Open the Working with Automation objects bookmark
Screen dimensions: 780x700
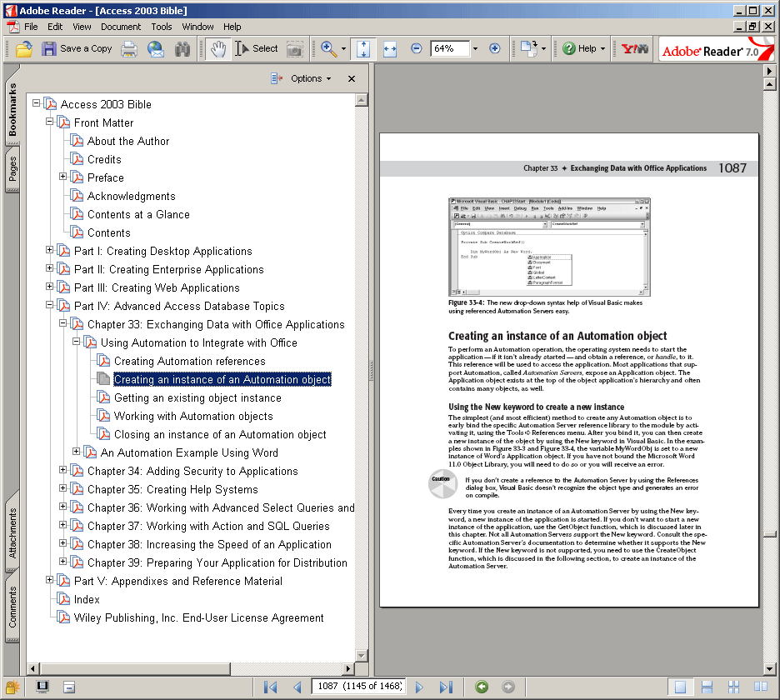(x=193, y=417)
